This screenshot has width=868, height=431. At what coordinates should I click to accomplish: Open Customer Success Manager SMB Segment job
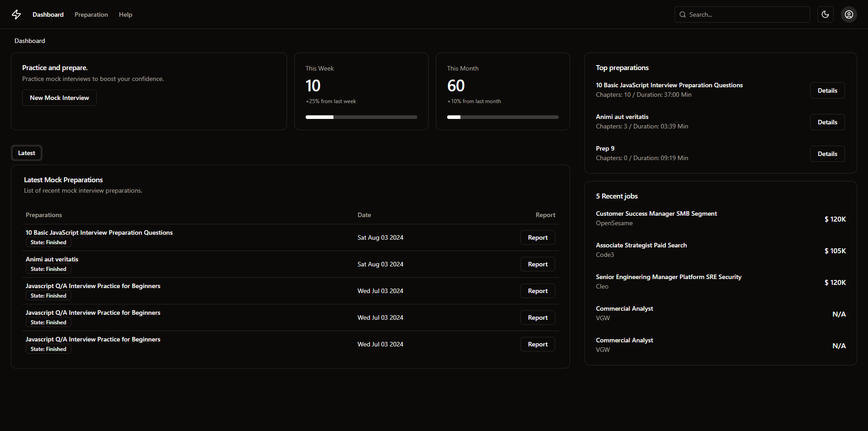point(656,213)
